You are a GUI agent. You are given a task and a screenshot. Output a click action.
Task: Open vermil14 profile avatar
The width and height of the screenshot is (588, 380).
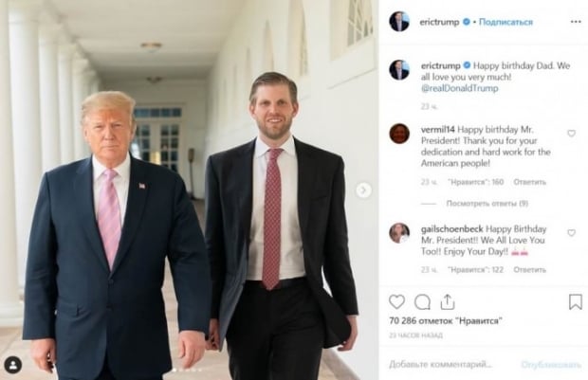coord(399,134)
